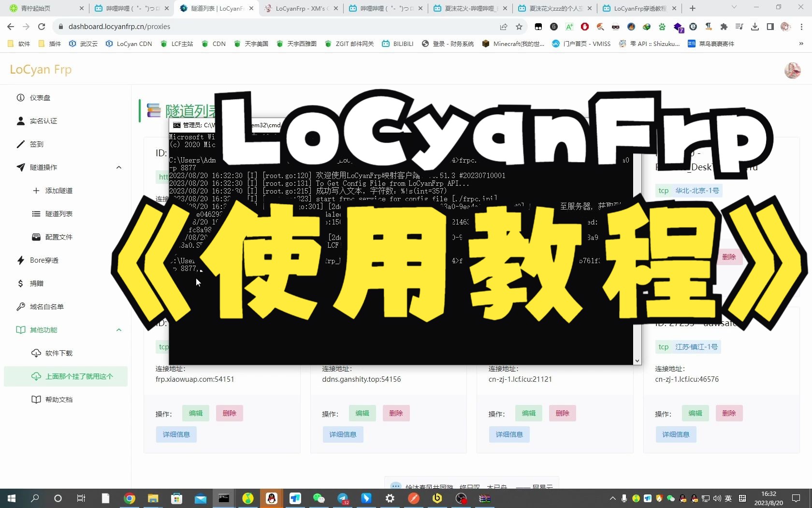
Task: Select 隧道列表 in sidebar
Action: point(58,214)
